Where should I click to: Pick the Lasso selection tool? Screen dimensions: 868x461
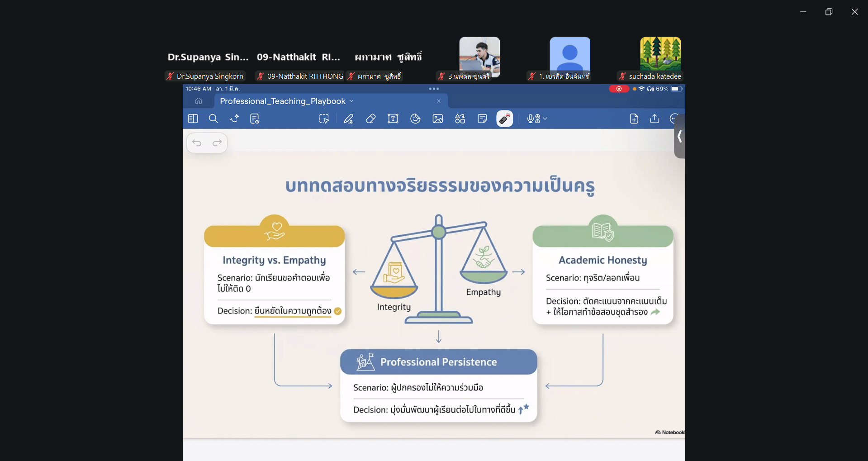click(324, 119)
